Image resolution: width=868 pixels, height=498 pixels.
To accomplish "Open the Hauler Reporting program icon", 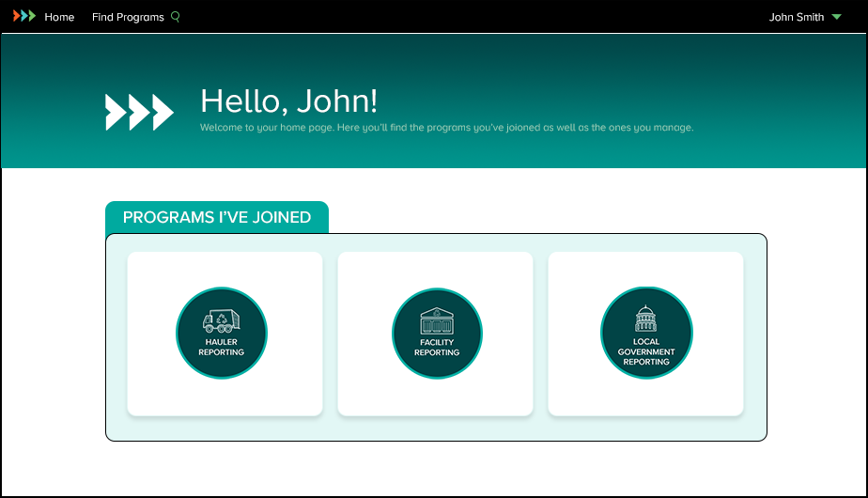I will (222, 333).
